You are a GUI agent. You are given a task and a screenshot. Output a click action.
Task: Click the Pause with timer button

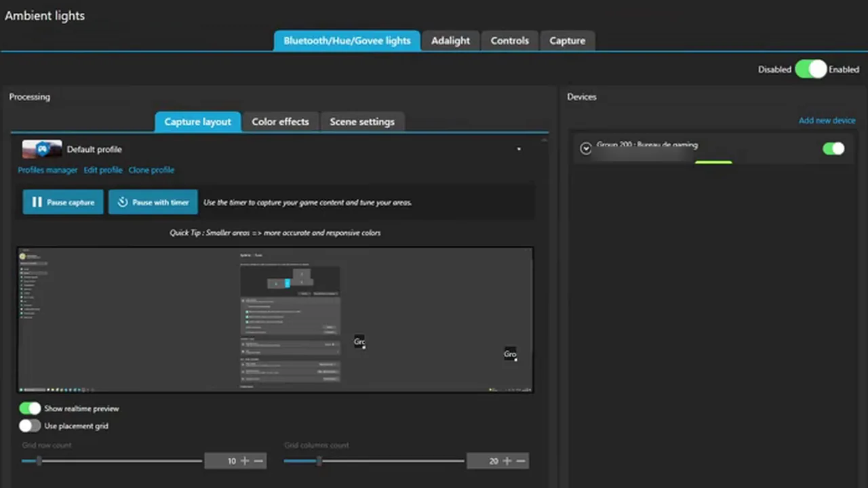pyautogui.click(x=153, y=202)
